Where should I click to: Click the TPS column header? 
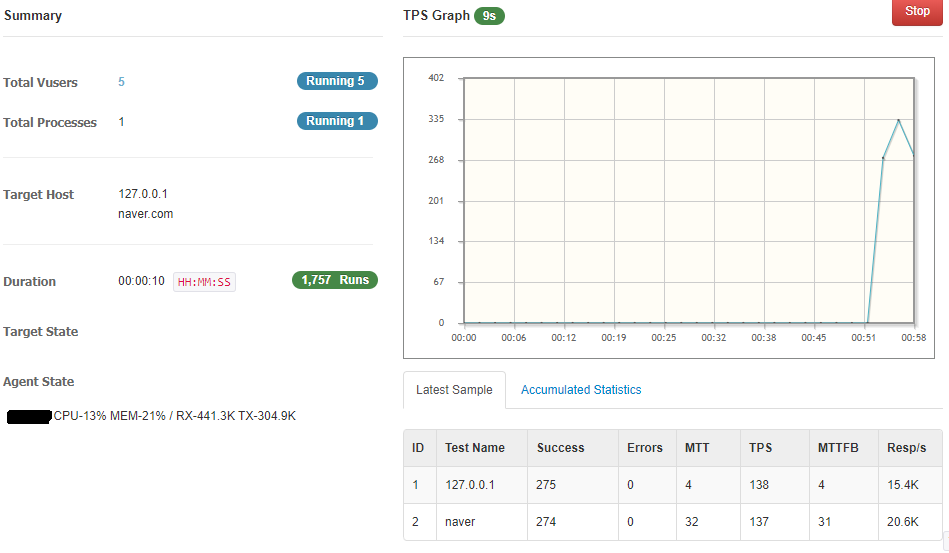[x=761, y=448]
